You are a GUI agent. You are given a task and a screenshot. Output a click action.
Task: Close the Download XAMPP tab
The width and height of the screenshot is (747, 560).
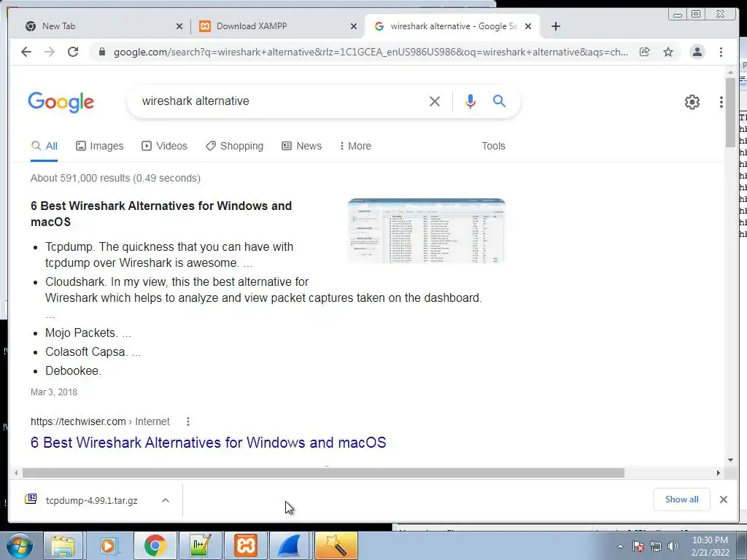pyautogui.click(x=354, y=26)
